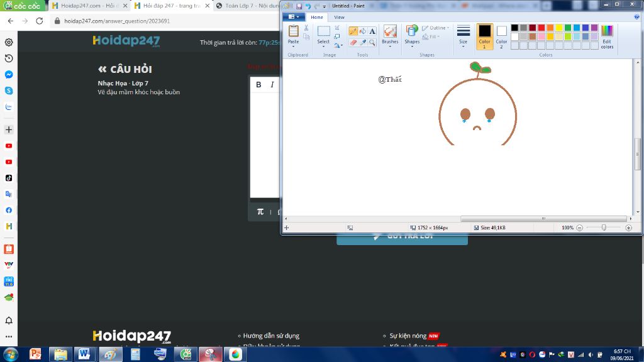Viewport: 644px width, 362px height.
Task: Toggle Bold in the answer editor
Action: coord(258,85)
